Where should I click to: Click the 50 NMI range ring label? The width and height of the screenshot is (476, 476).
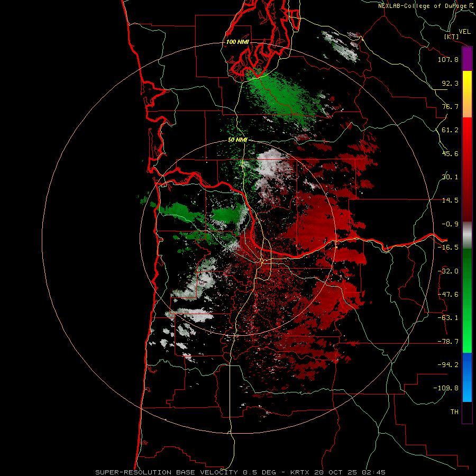[237, 140]
